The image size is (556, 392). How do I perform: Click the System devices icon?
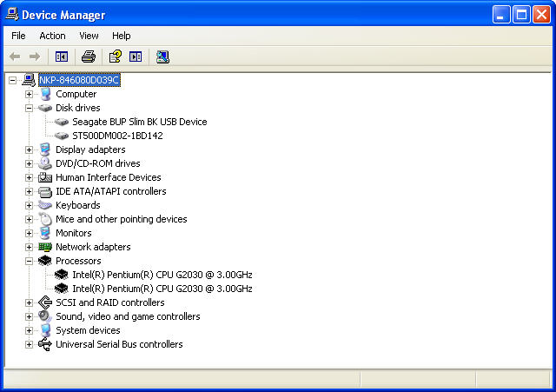point(45,330)
